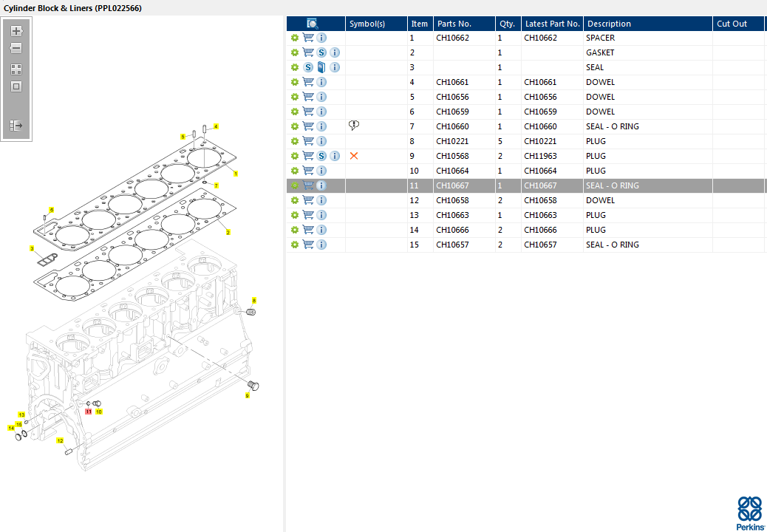Add item 15 SEAL - O RING to cart
The image size is (767, 532).
tap(308, 245)
